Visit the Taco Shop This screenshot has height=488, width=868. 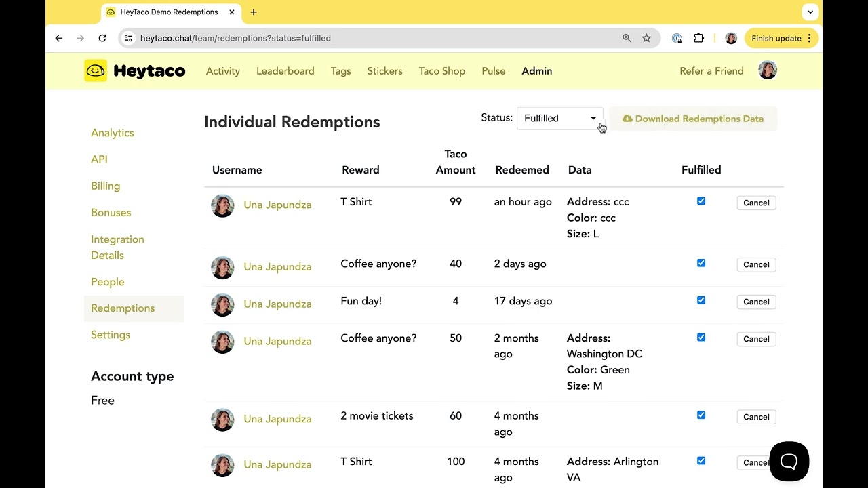point(442,71)
